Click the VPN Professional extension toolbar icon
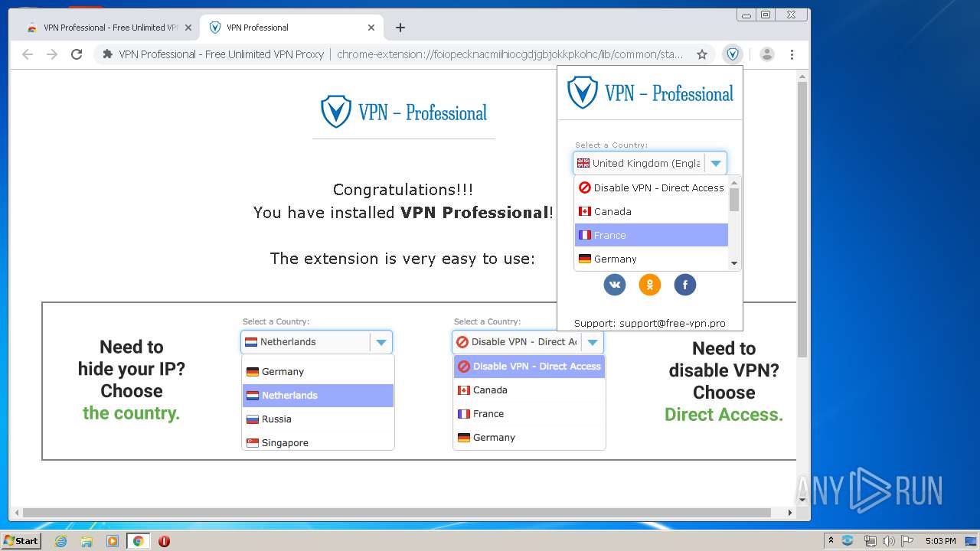Viewport: 980px width, 551px height. point(733,54)
